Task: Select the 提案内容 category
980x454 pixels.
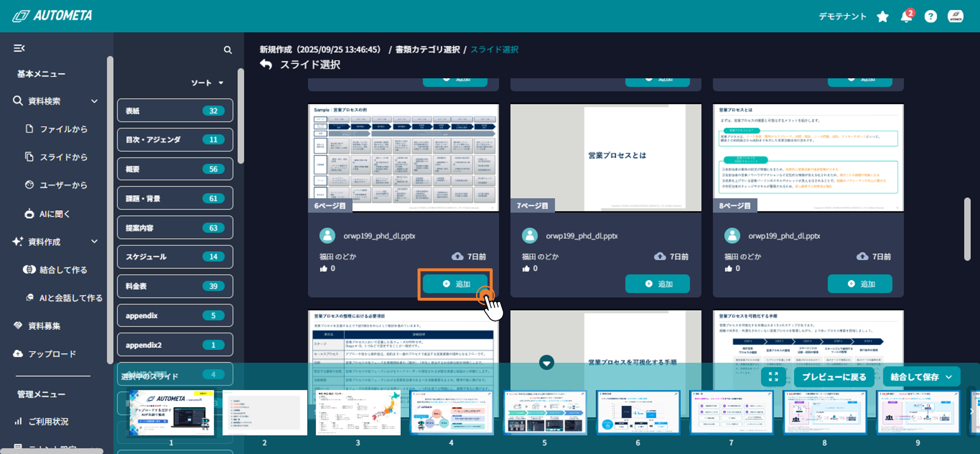Action: [175, 228]
